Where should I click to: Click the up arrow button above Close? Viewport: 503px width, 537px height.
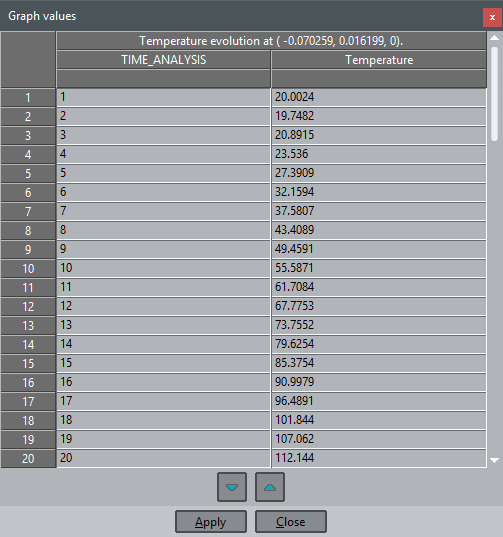click(270, 487)
